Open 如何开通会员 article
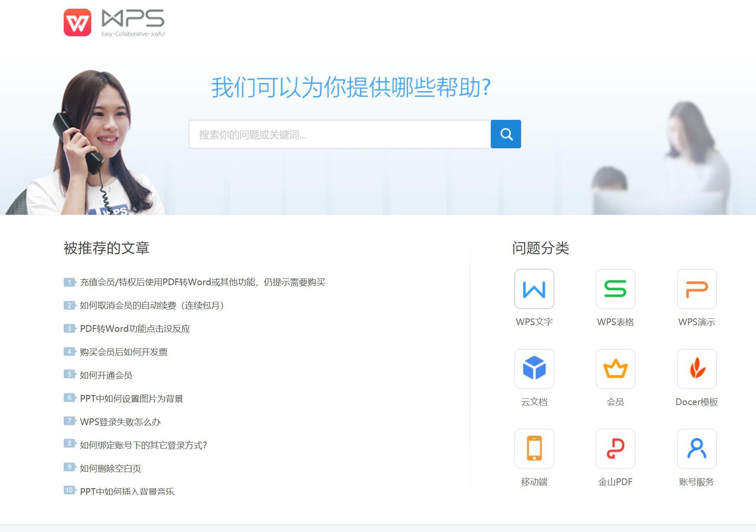 [105, 375]
